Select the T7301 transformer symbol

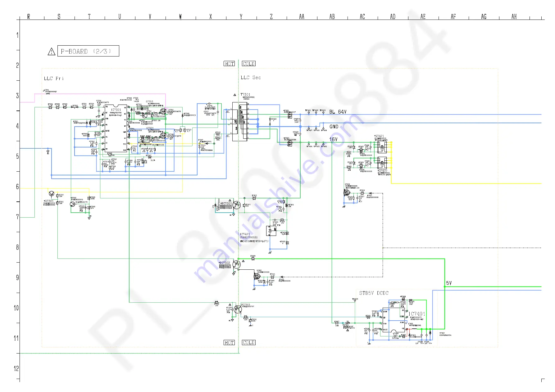(240, 122)
